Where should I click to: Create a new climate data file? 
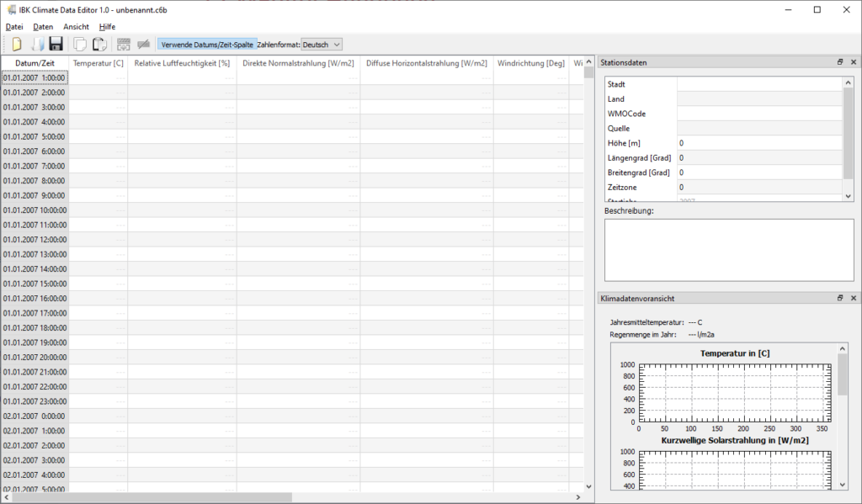point(17,44)
